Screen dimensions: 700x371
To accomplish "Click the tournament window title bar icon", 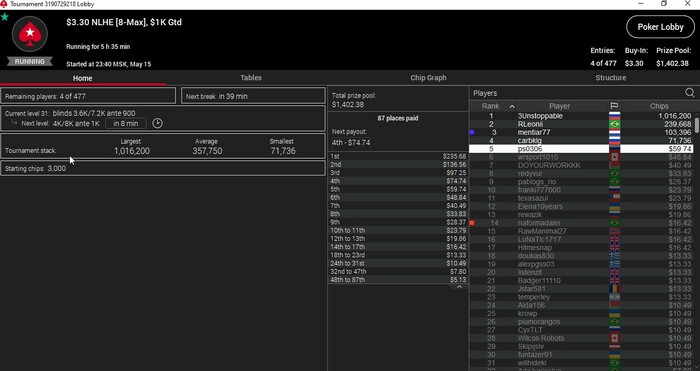I will [x=4, y=4].
